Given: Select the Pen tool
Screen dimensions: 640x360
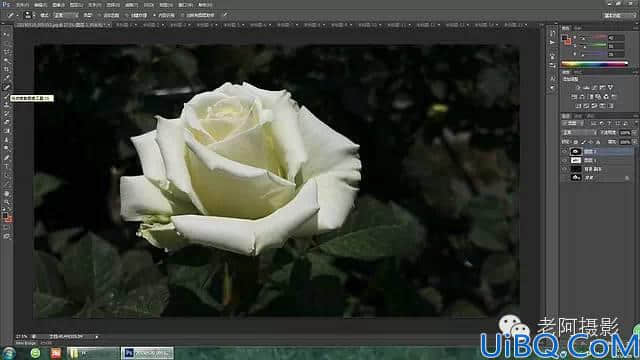Looking at the screenshot, I should tap(6, 158).
